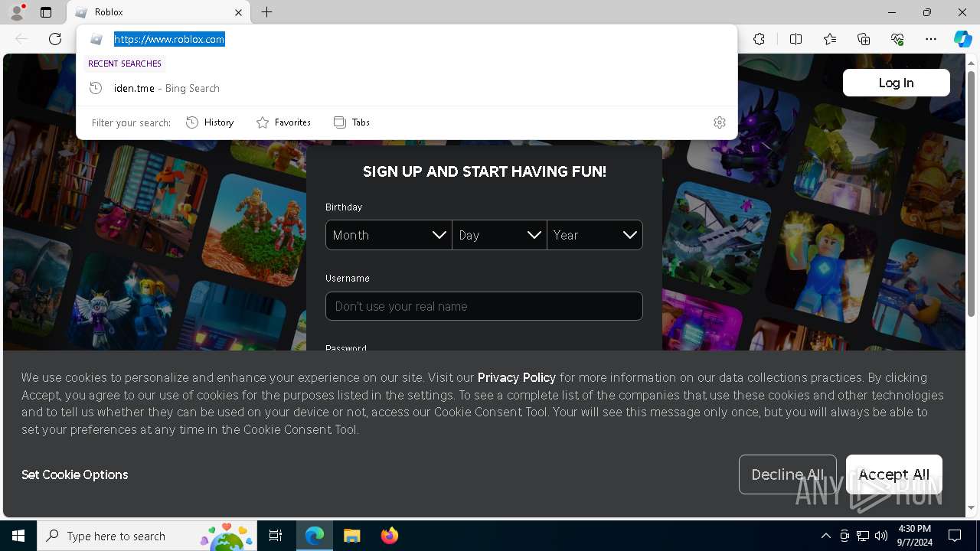Screen dimensions: 980x551
Task: Click the taskbar search box
Action: click(147, 536)
